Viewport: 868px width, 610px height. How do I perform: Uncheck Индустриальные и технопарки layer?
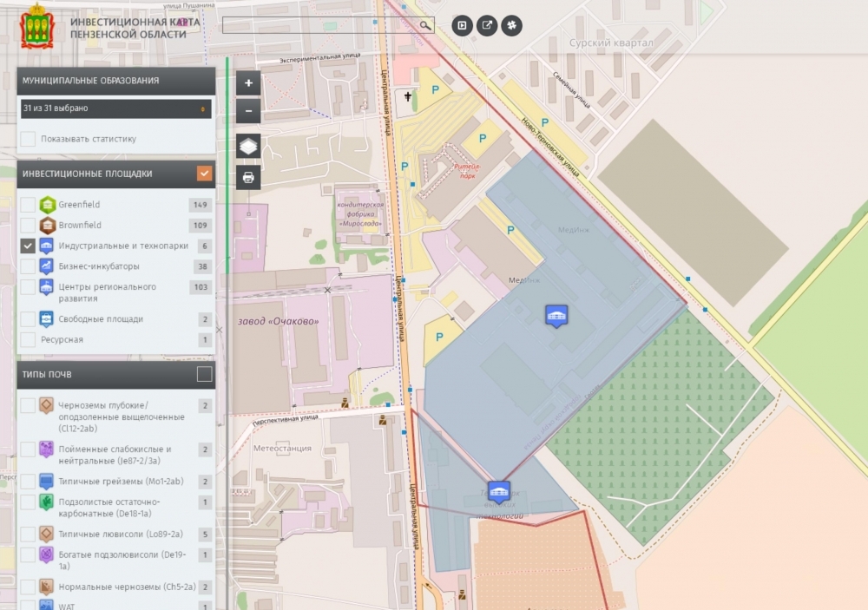(x=29, y=246)
